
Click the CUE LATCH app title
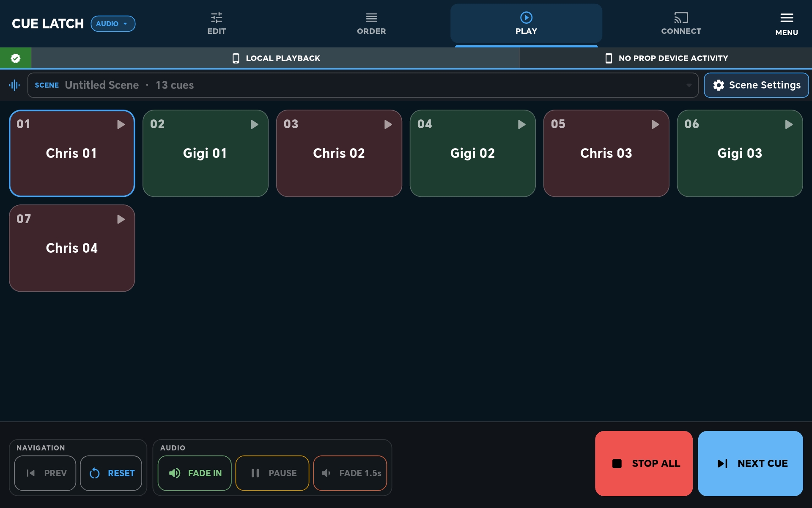tap(48, 24)
